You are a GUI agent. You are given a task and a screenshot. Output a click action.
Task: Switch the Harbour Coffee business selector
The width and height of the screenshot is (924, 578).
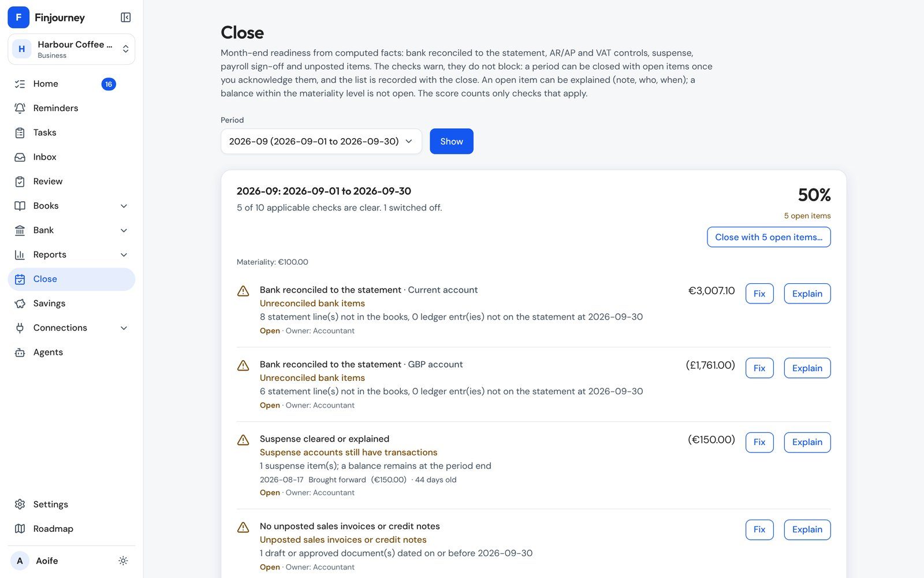click(x=72, y=49)
